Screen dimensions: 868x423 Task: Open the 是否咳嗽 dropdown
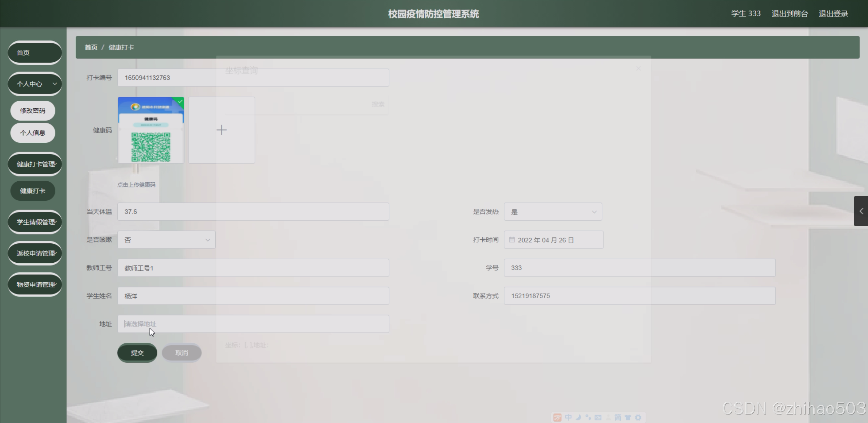point(166,240)
